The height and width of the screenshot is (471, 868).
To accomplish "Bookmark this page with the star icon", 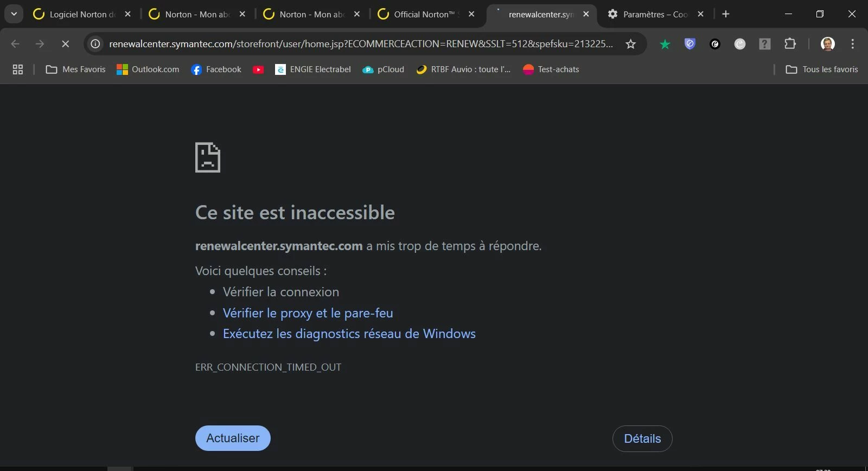I will click(630, 44).
